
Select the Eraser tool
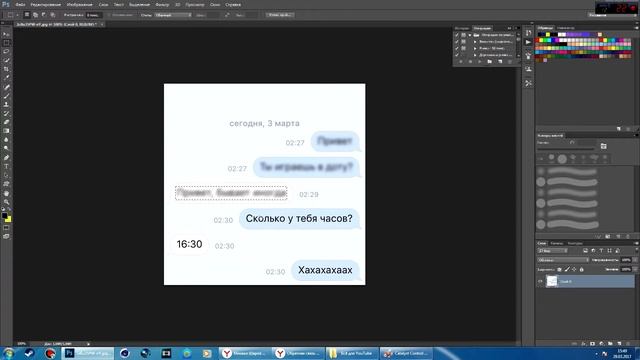[6, 122]
